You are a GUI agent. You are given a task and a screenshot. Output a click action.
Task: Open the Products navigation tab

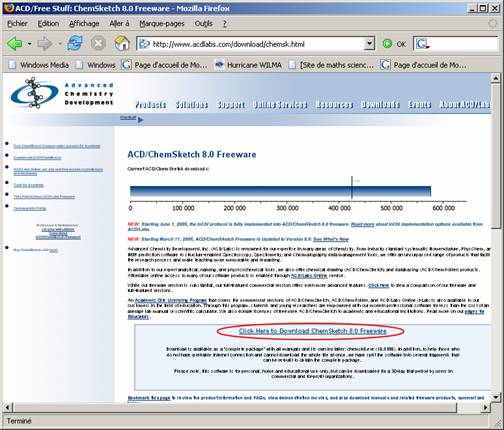click(151, 104)
